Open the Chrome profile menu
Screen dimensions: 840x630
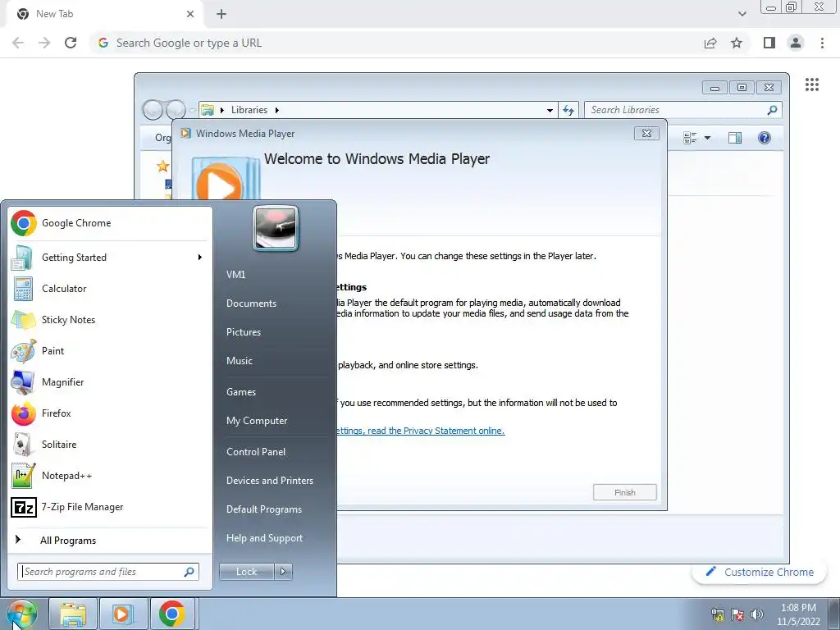(x=796, y=43)
